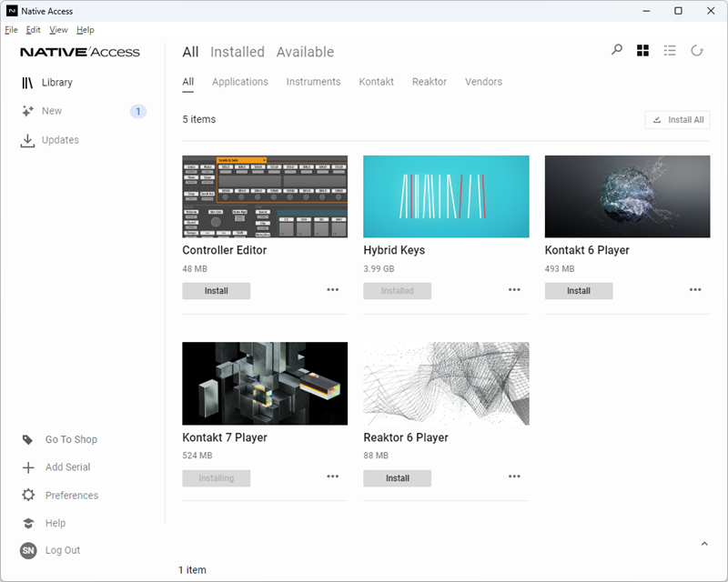Open New section sparkle icon
Viewport: 728px width, 582px height.
28,111
